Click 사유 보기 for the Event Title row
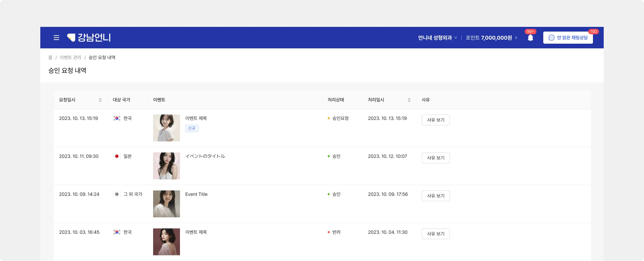Viewport: 644px width, 261px height. coord(435,196)
